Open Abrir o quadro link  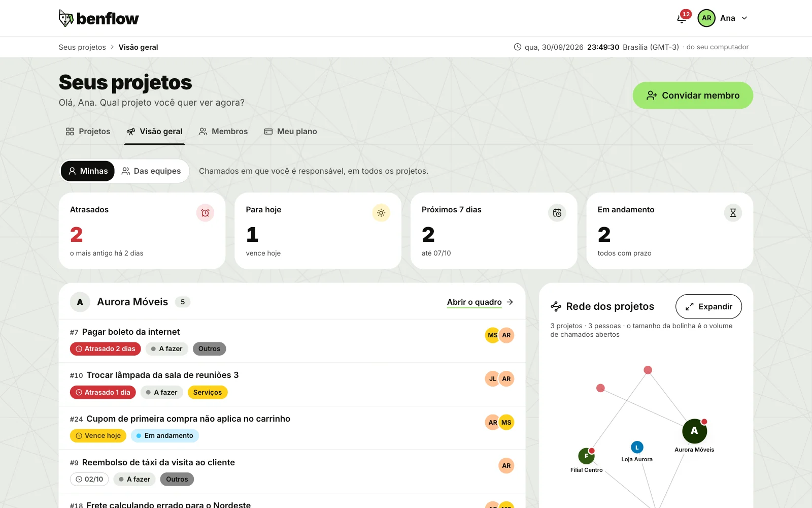coord(480,302)
